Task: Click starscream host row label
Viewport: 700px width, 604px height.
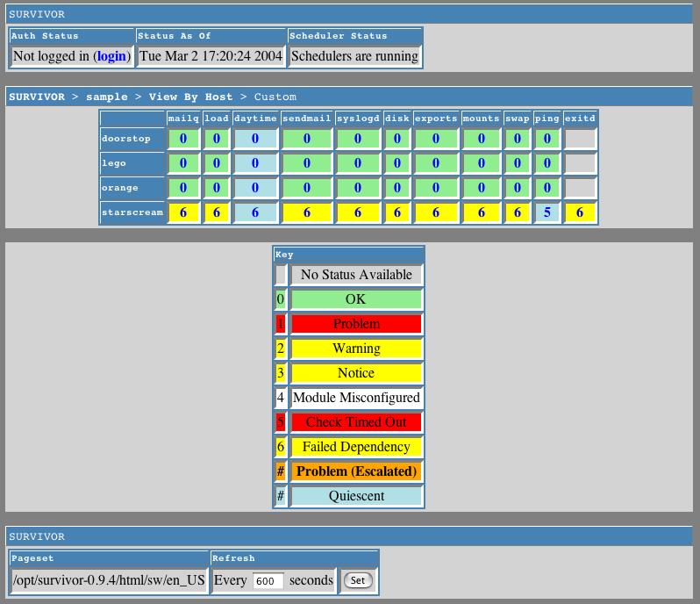Action: (132, 212)
